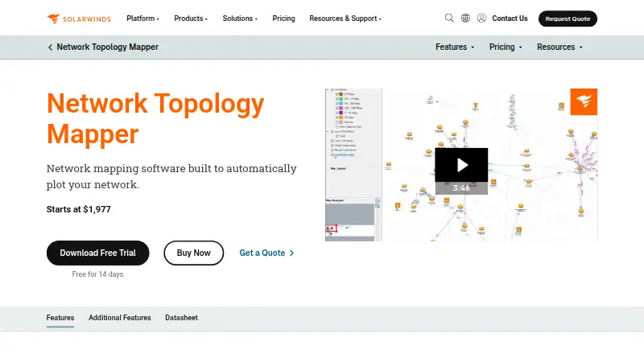This screenshot has height=354, width=644.
Task: Click the arrow next to Get a Quote
Action: (x=291, y=253)
